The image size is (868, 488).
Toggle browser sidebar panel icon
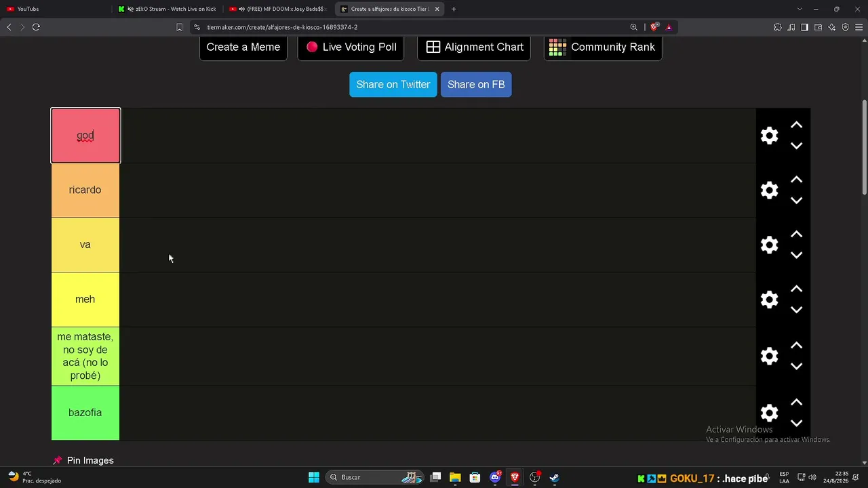pyautogui.click(x=804, y=27)
